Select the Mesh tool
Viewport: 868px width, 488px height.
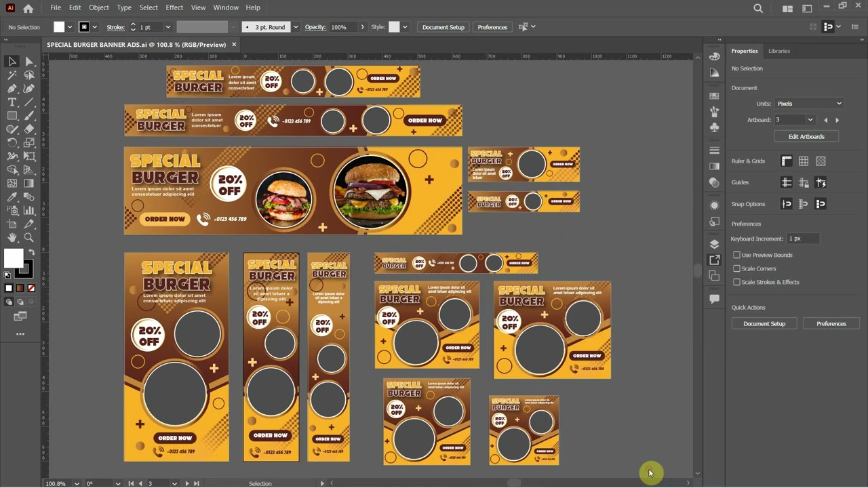pyautogui.click(x=12, y=183)
